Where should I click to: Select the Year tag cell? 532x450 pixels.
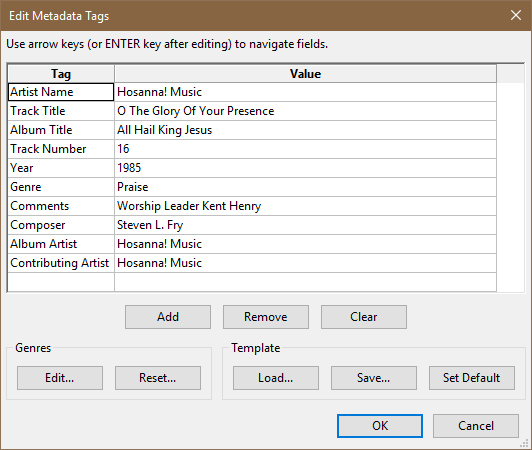tap(61, 168)
